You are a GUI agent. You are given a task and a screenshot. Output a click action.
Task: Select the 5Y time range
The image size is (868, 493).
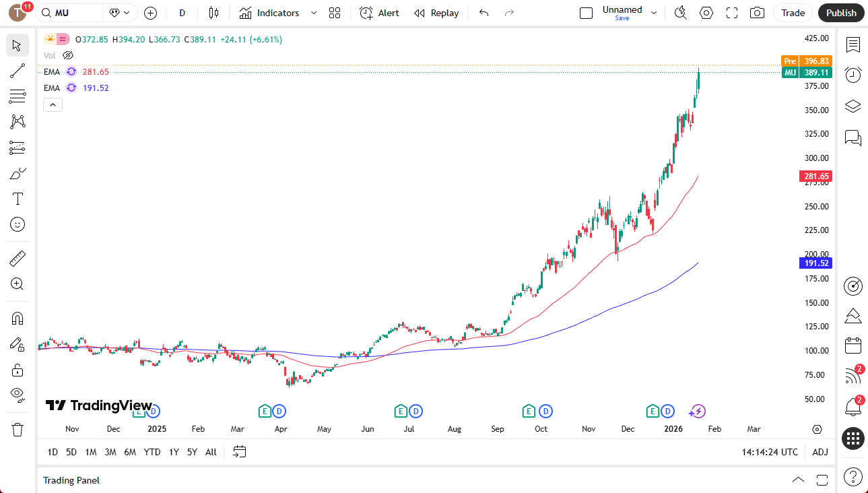192,452
